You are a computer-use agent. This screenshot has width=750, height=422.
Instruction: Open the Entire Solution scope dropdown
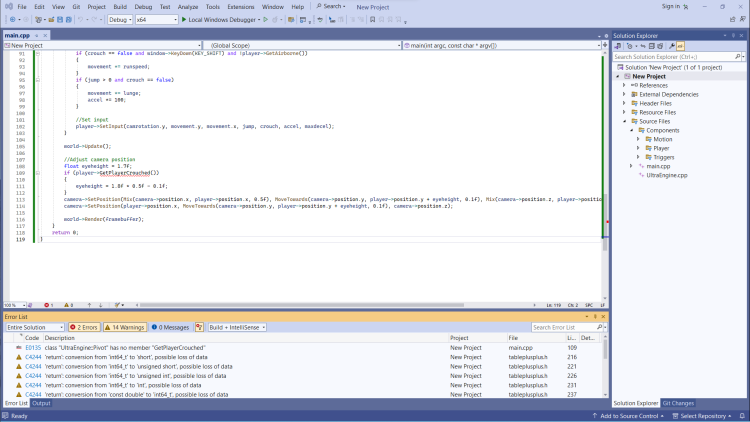[x=33, y=327]
